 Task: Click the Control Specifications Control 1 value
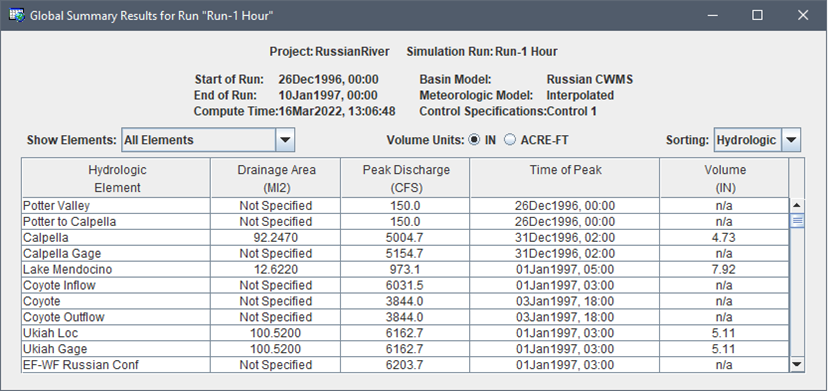coord(571,112)
